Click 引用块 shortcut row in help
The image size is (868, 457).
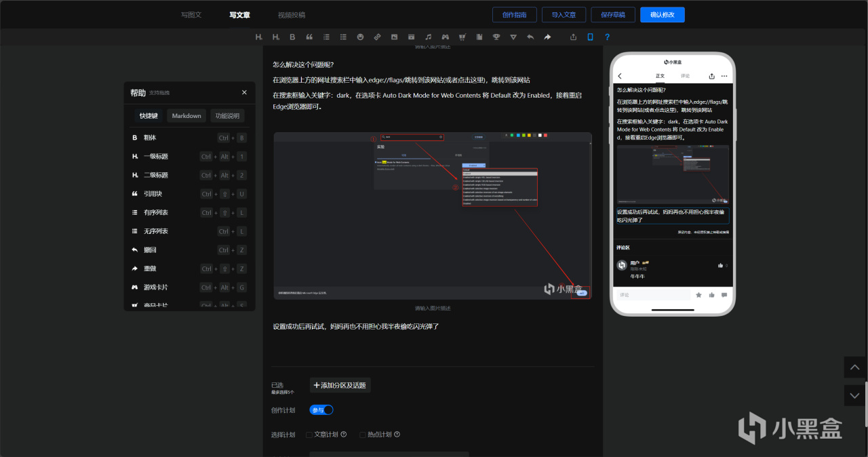click(x=189, y=194)
